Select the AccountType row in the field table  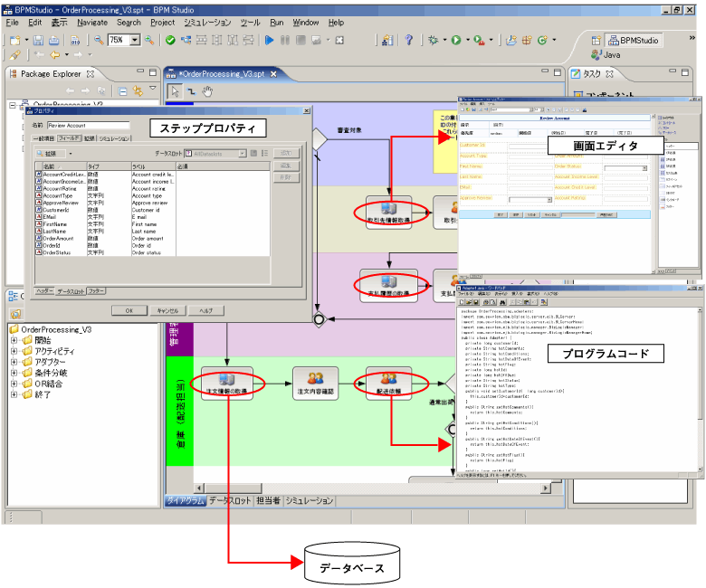point(152,195)
